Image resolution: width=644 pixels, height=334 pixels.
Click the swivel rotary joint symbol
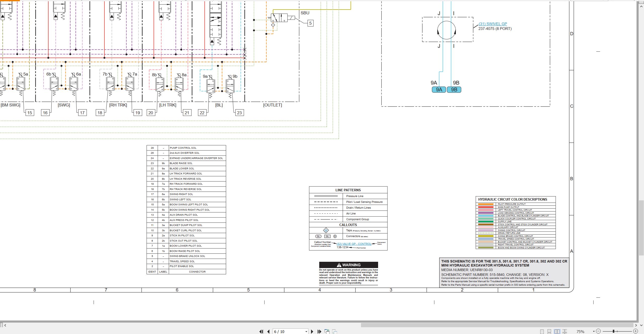click(447, 30)
